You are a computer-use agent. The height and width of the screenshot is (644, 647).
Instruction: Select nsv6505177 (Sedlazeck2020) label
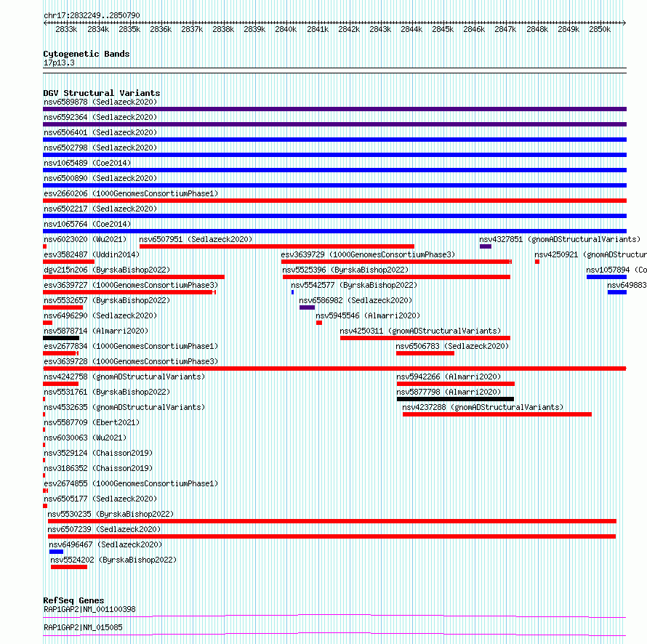point(100,499)
